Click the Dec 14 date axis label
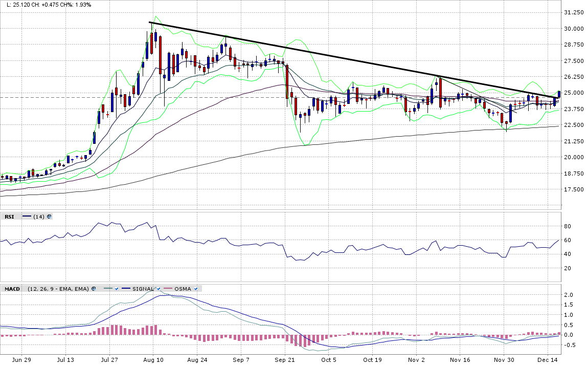The height and width of the screenshot is (367, 588). point(548,359)
